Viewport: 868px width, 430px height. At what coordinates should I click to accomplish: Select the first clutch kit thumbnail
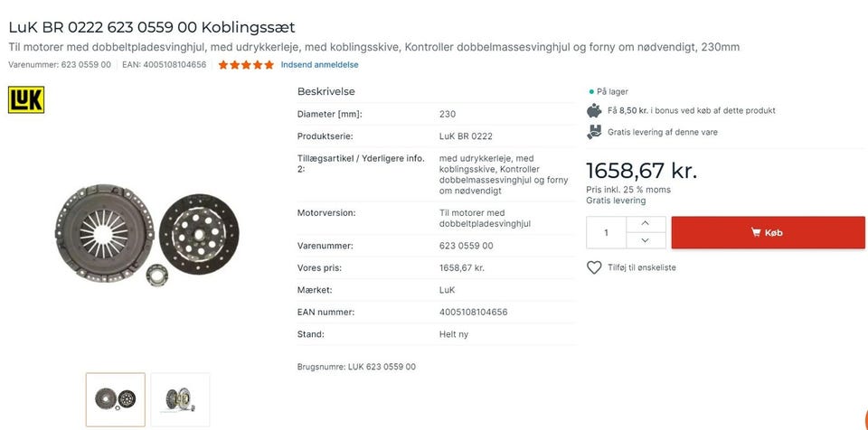click(x=115, y=399)
